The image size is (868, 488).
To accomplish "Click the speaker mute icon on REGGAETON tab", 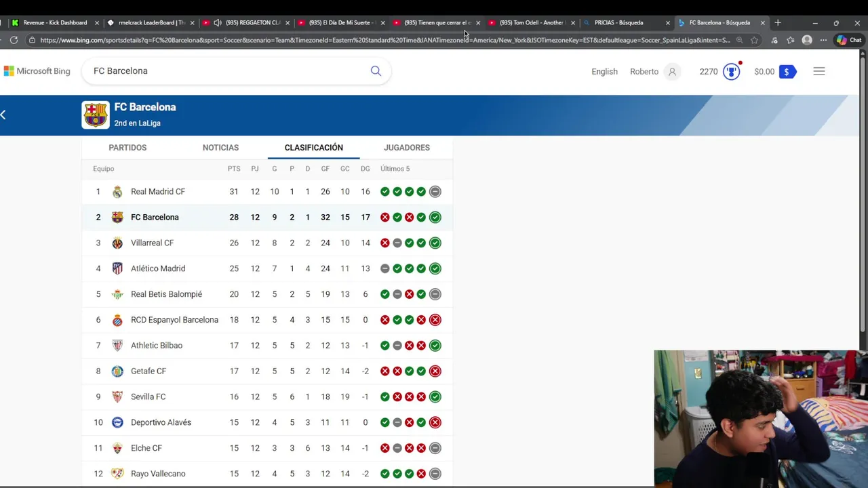I will click(217, 22).
